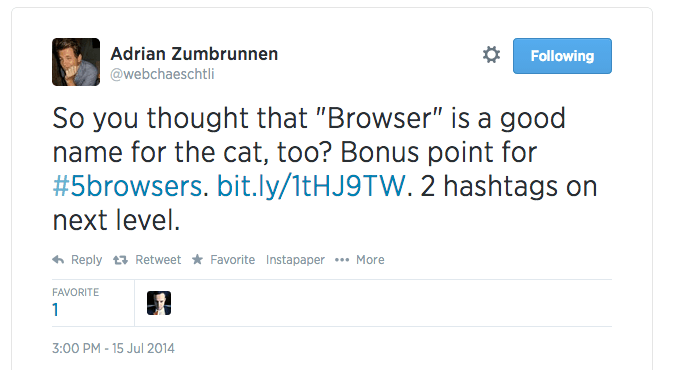Click the reply arrow icon

pos(58,260)
